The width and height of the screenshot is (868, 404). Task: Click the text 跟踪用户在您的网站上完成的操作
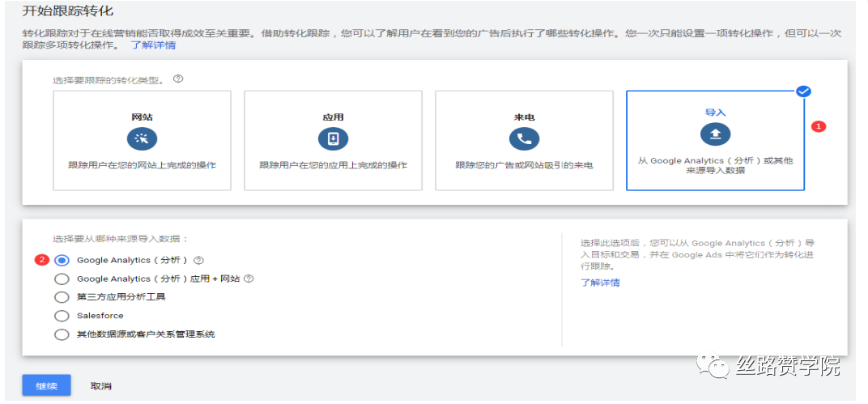click(142, 165)
